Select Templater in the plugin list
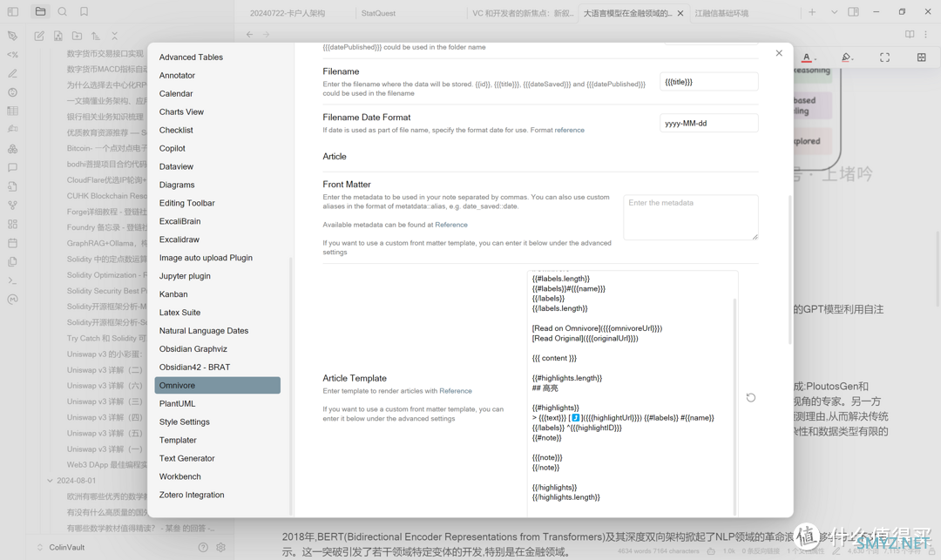This screenshot has width=941, height=560. [178, 440]
